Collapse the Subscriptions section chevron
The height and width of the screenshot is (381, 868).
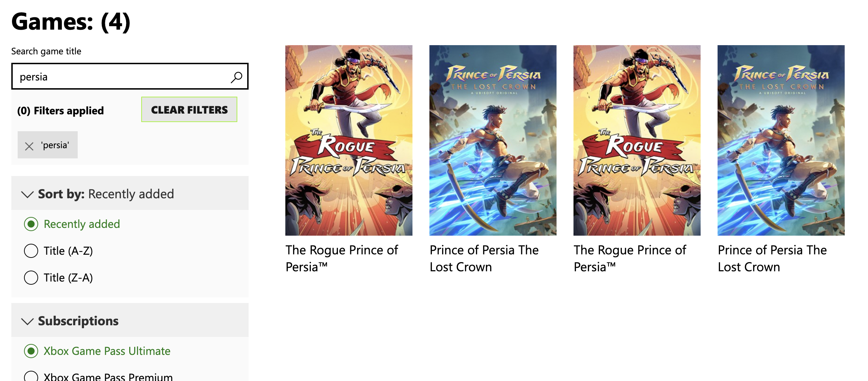[27, 321]
